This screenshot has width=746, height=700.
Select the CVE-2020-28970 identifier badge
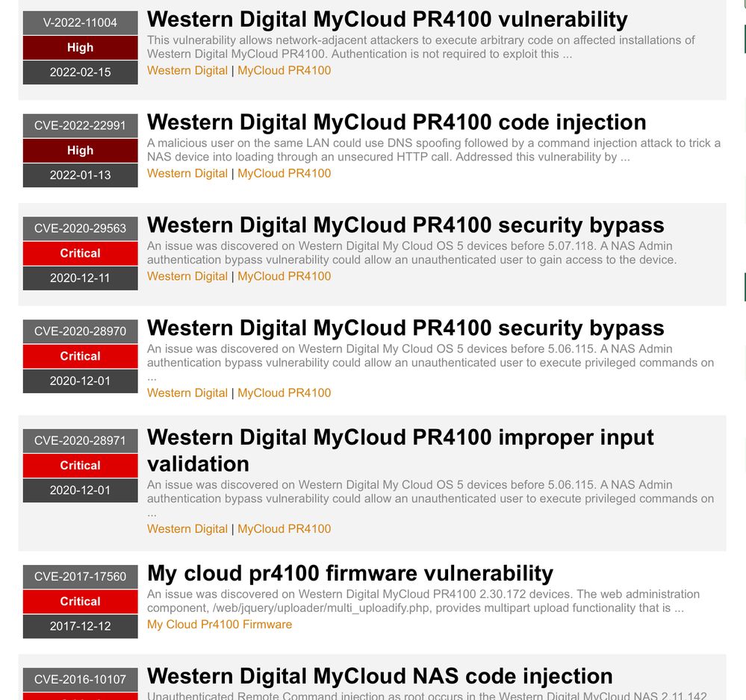coord(80,331)
